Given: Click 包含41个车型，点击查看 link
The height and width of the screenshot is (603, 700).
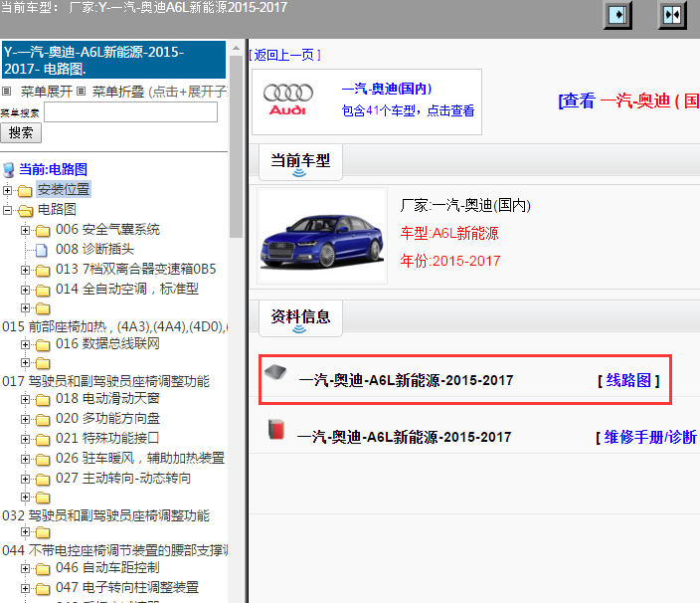Looking at the screenshot, I should 408,110.
